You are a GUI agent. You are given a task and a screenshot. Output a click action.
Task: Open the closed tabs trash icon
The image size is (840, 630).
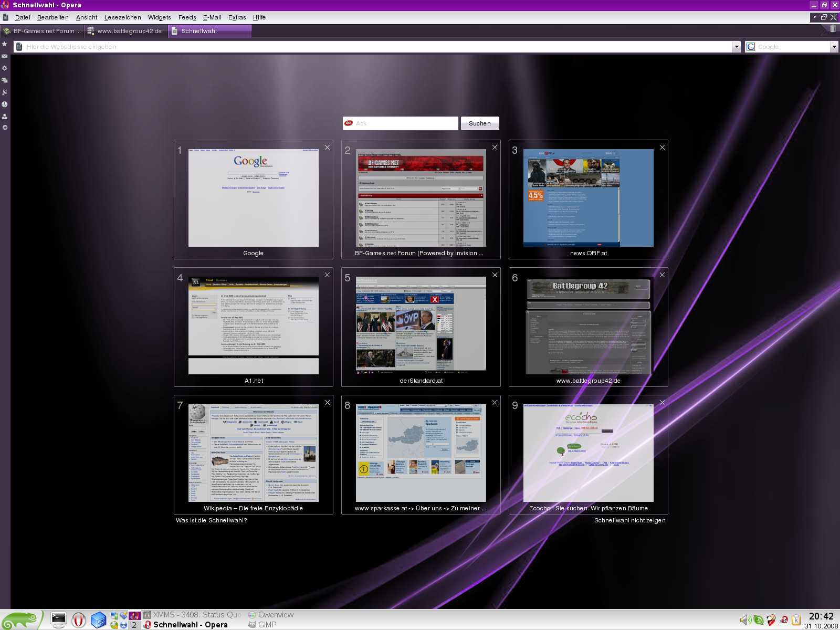pyautogui.click(x=833, y=29)
